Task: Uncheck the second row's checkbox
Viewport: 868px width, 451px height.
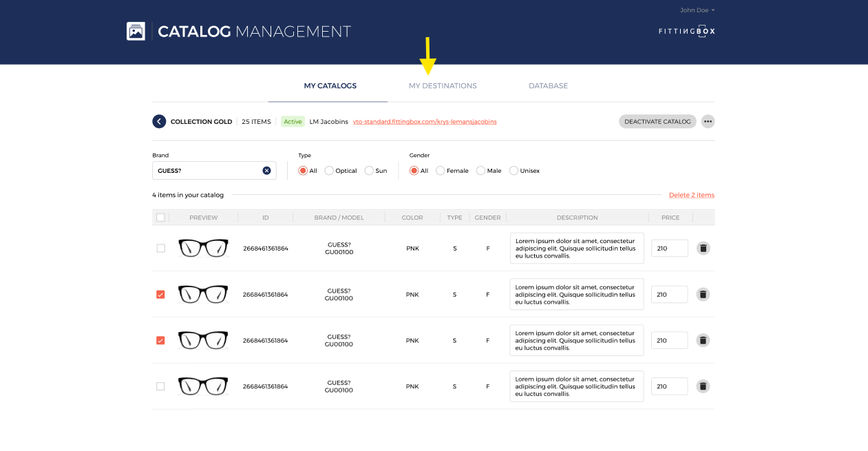Action: coord(160,294)
